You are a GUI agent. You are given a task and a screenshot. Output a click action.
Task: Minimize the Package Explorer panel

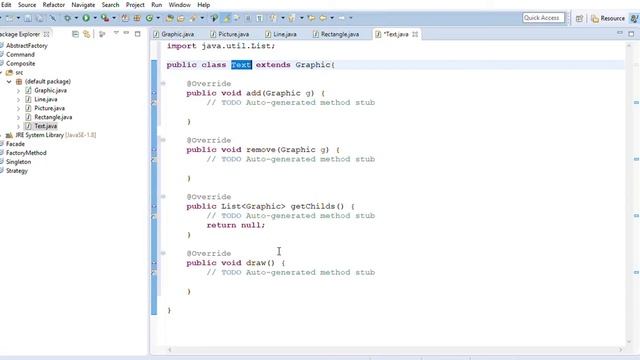pos(127,33)
